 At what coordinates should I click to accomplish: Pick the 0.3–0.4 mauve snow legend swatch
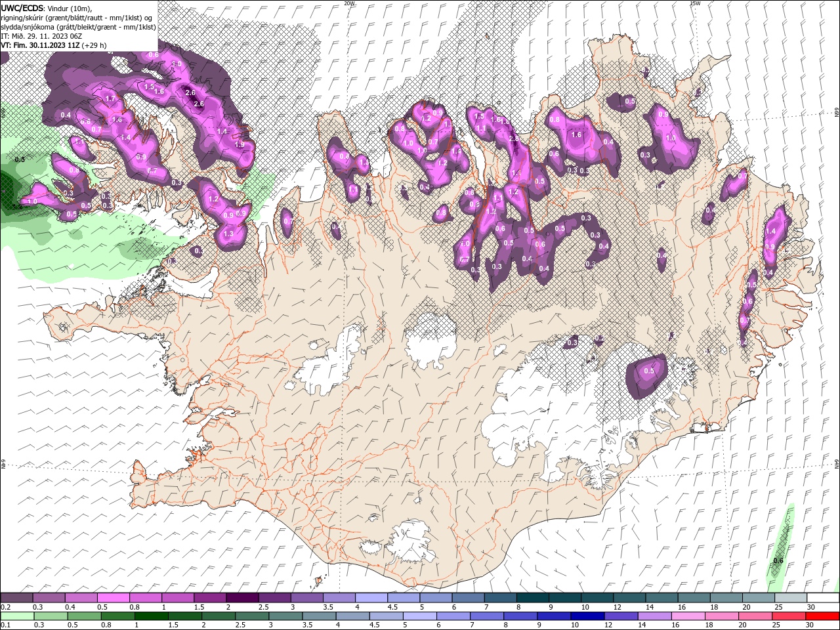49,598
